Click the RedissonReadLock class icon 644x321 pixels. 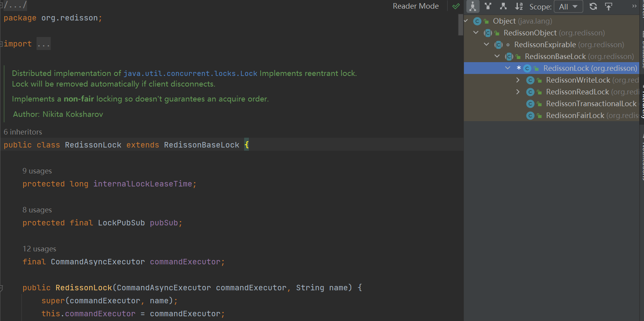tap(530, 92)
